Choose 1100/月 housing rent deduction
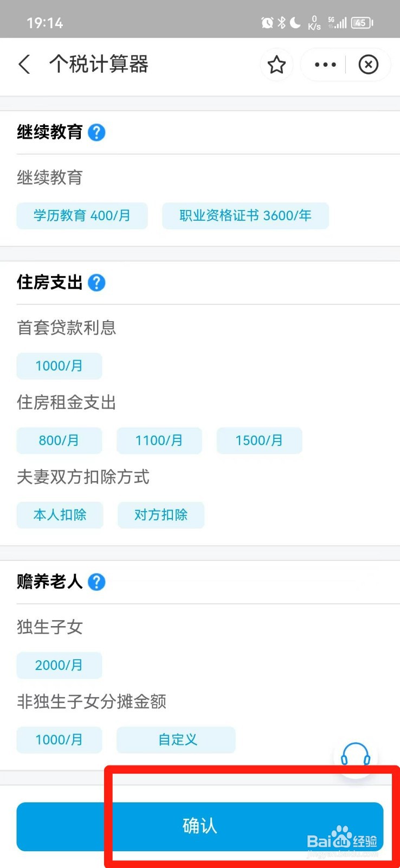This screenshot has height=868, width=400. (159, 441)
